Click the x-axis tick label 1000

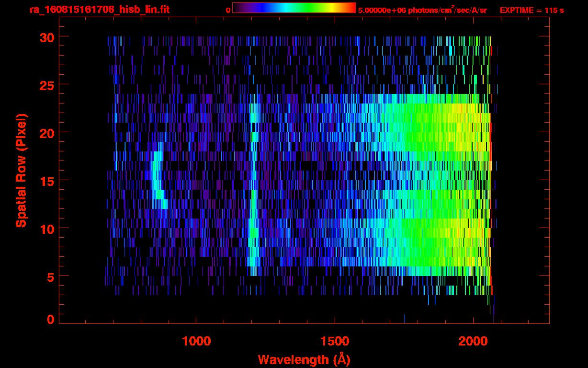pyautogui.click(x=196, y=341)
